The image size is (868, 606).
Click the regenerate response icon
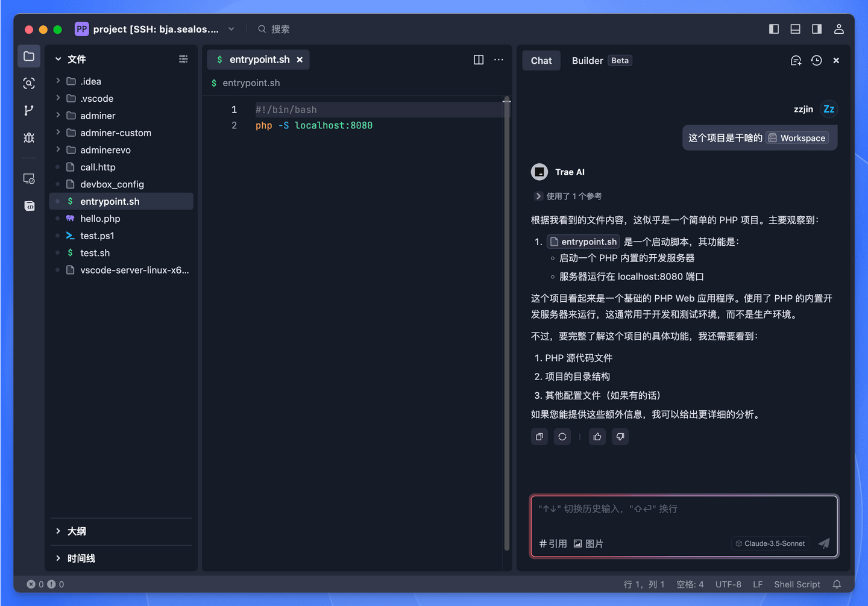(562, 436)
